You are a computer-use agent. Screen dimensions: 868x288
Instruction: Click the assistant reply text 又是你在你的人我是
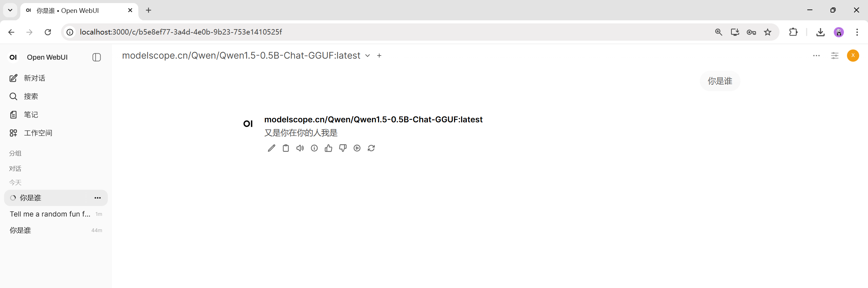301,133
